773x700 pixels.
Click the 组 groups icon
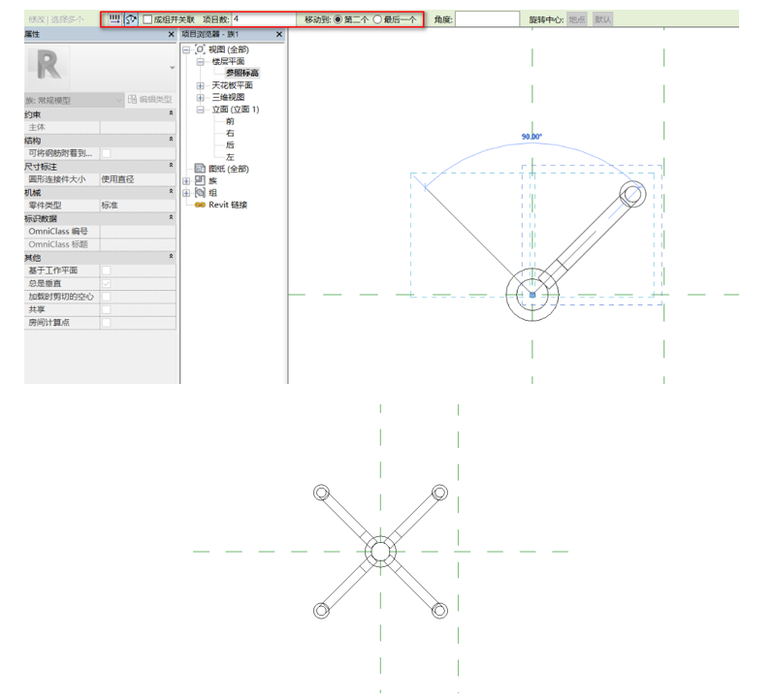pos(200,192)
